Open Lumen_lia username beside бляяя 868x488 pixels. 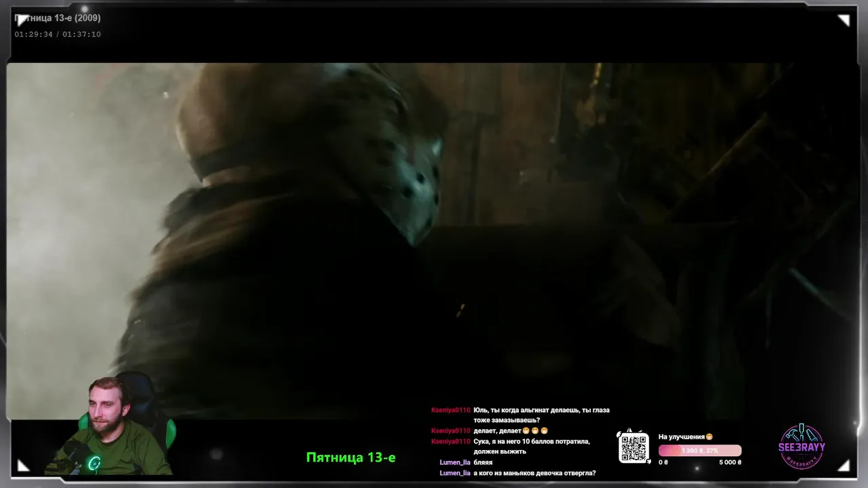click(x=454, y=462)
